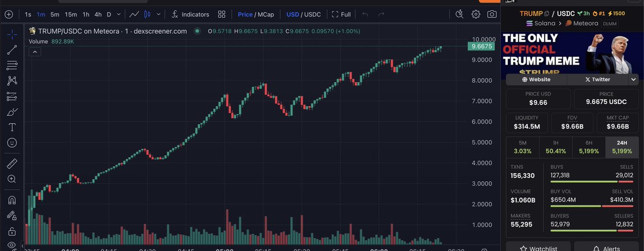
Task: Click the add symbol plus icon
Action: pyautogui.click(x=9, y=15)
